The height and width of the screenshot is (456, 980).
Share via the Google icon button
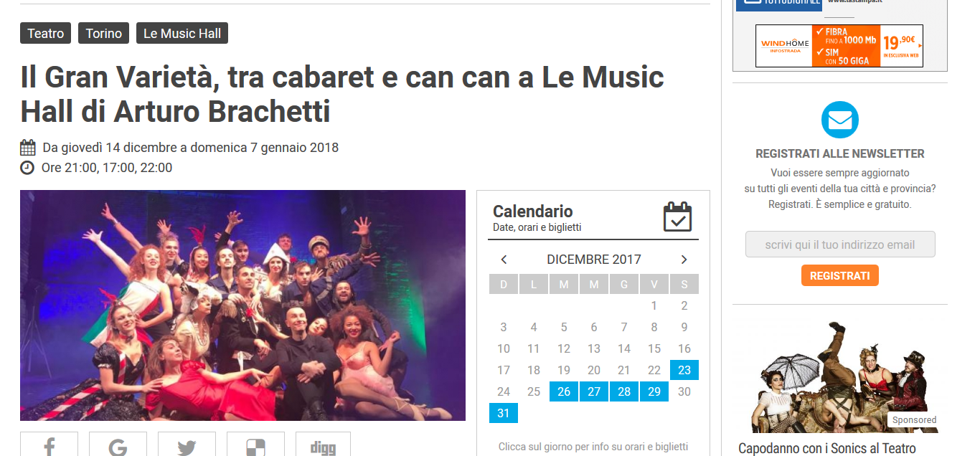point(118,445)
